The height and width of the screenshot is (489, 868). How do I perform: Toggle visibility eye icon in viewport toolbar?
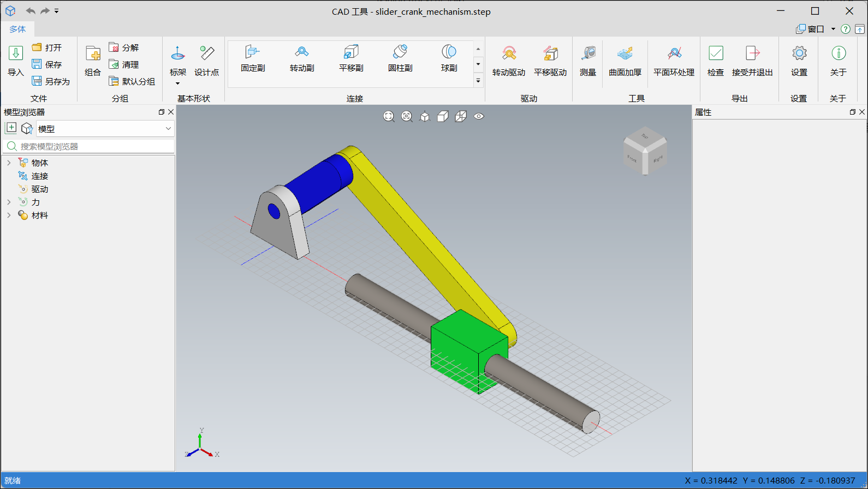479,116
